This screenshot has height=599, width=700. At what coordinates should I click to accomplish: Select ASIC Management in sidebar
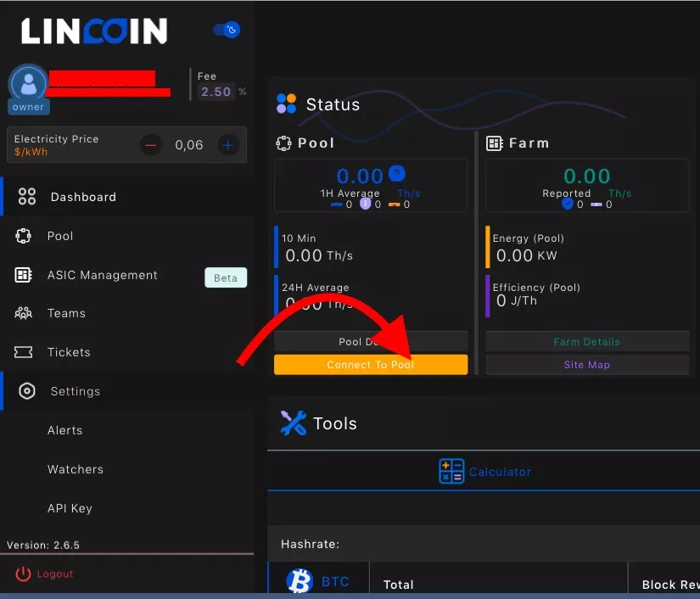point(102,275)
